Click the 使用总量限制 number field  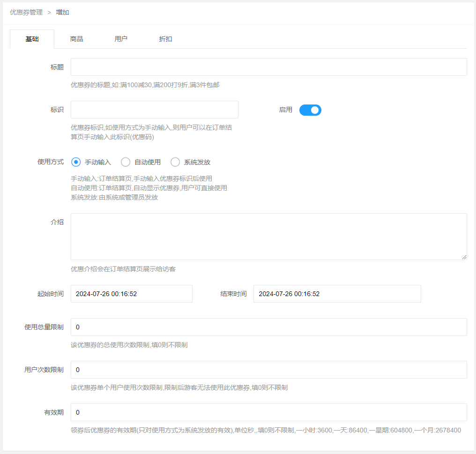coord(268,327)
